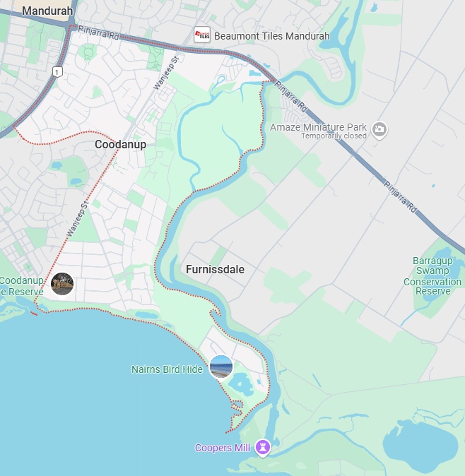Select the Coopers Mill purple castle marker
This screenshot has height=476, width=465.
pos(263,448)
